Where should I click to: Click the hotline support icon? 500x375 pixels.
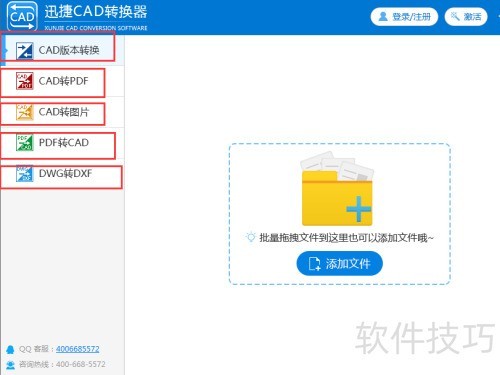10,365
